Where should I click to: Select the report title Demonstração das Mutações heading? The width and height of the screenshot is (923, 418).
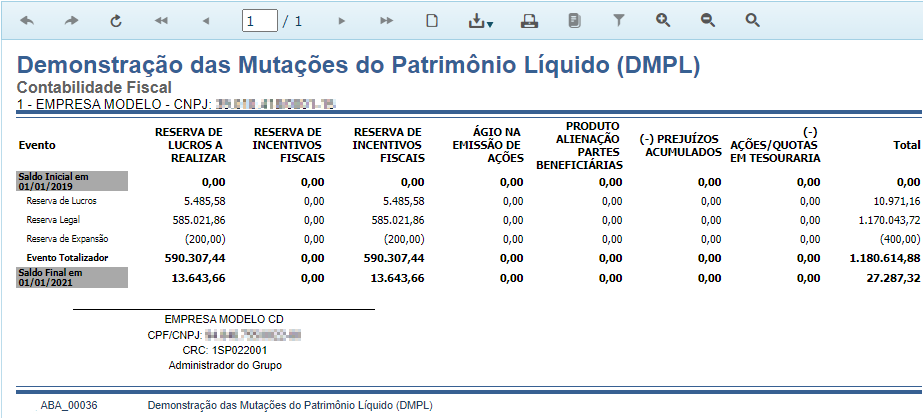click(358, 66)
